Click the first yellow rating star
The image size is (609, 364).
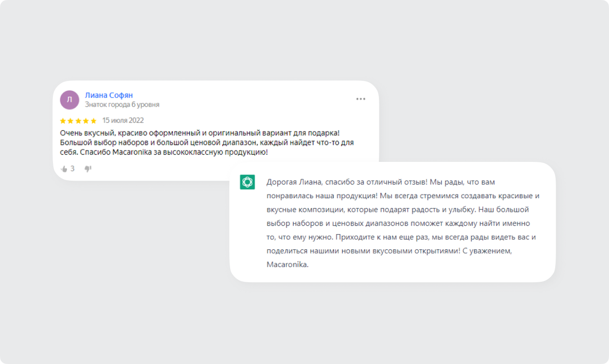[x=63, y=121]
